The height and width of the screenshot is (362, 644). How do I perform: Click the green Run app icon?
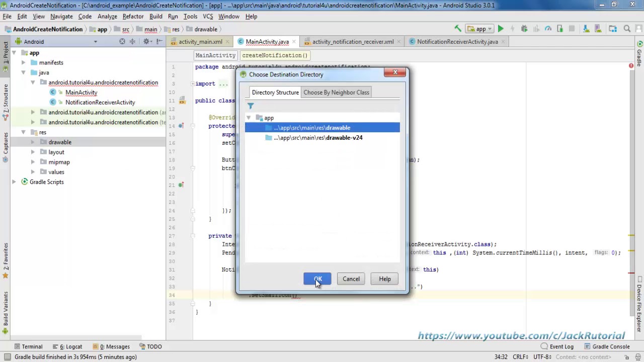(501, 29)
